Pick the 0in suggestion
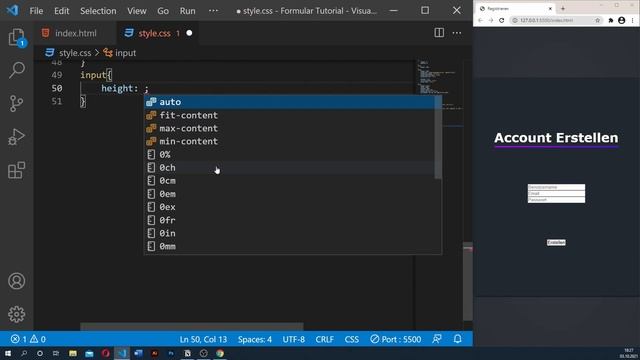 (290, 233)
